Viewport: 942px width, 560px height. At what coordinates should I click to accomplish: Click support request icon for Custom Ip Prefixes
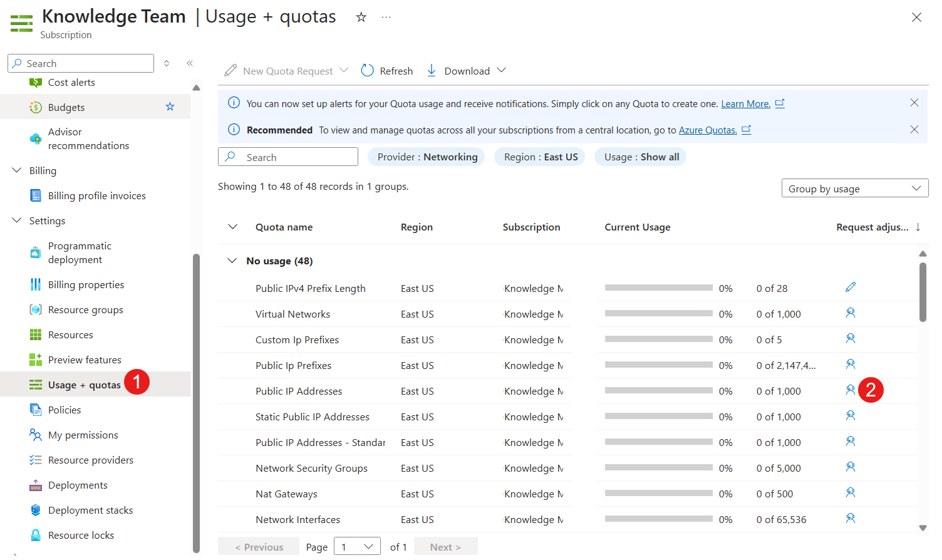coord(851,338)
